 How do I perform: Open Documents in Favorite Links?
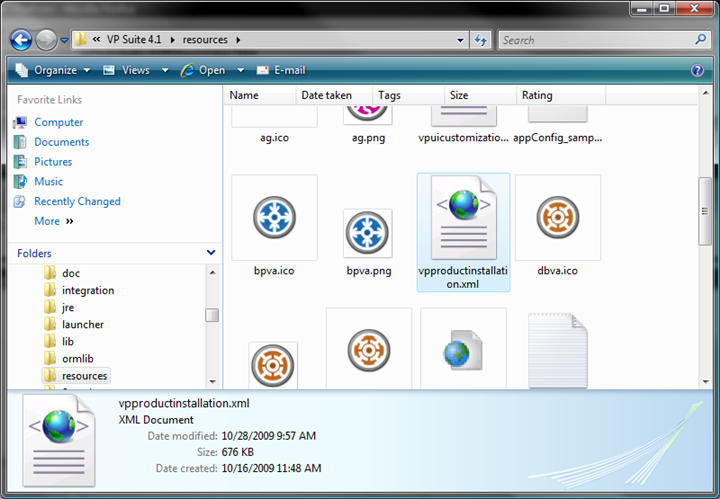tap(62, 142)
